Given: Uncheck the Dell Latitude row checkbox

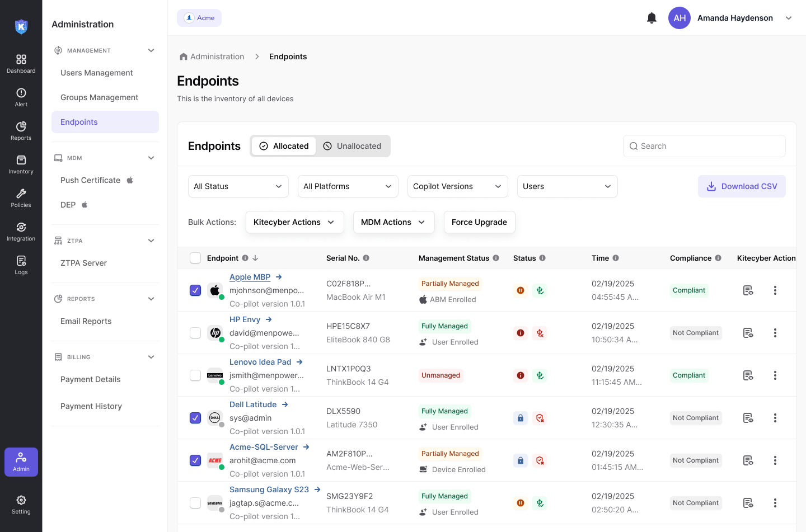Looking at the screenshot, I should tap(195, 418).
